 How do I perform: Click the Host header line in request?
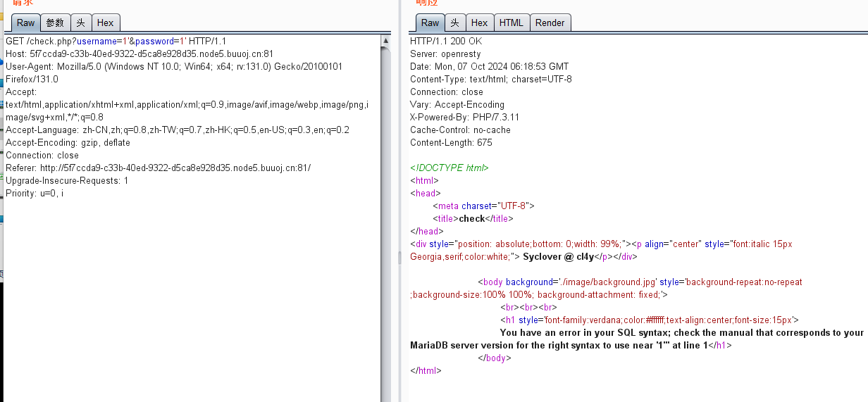pos(139,54)
